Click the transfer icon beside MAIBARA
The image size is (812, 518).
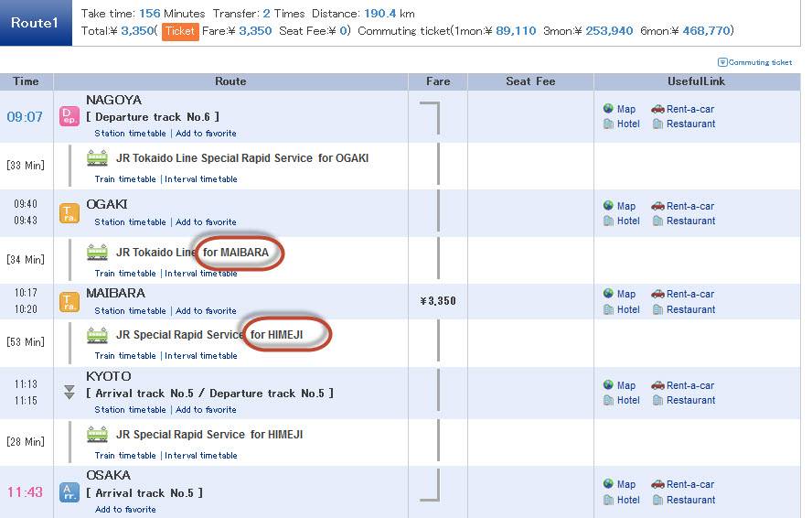coord(69,302)
